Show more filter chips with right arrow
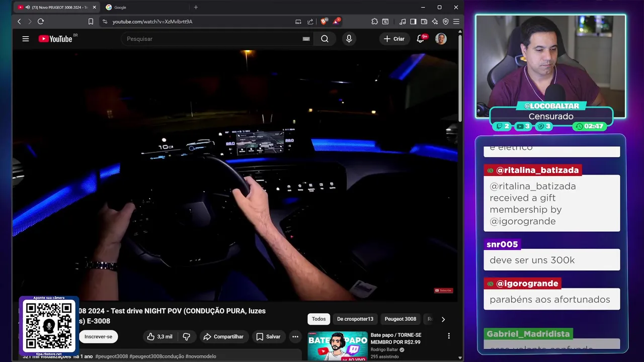The image size is (644, 362). click(x=443, y=319)
